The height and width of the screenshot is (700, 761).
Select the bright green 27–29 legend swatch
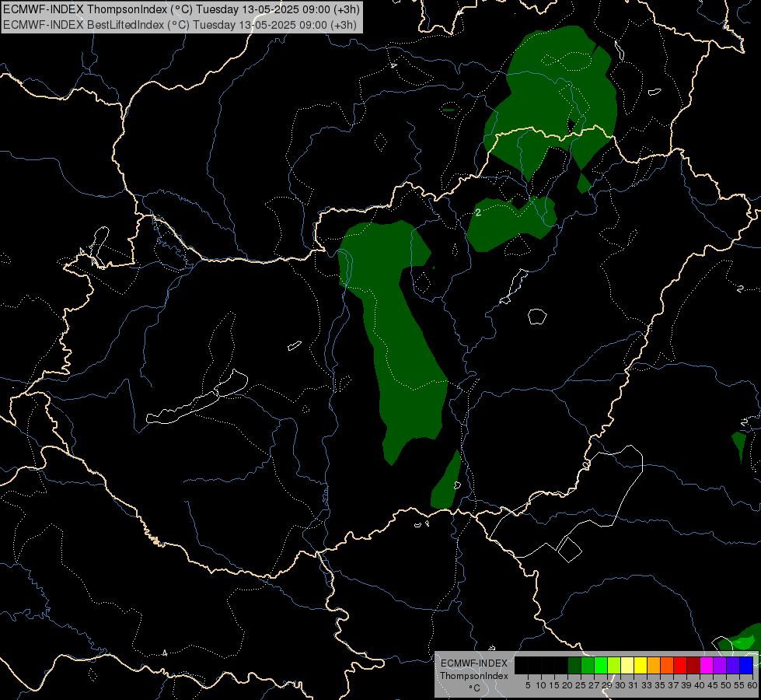pos(601,665)
